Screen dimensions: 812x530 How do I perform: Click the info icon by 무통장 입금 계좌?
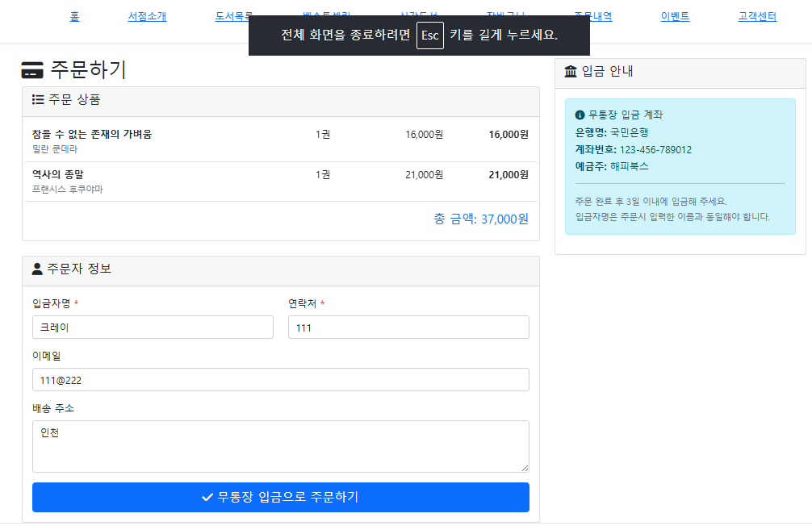coord(580,115)
